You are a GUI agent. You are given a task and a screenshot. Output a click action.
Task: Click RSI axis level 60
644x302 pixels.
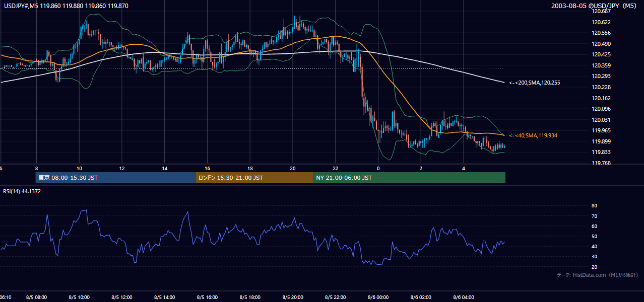tap(594, 226)
